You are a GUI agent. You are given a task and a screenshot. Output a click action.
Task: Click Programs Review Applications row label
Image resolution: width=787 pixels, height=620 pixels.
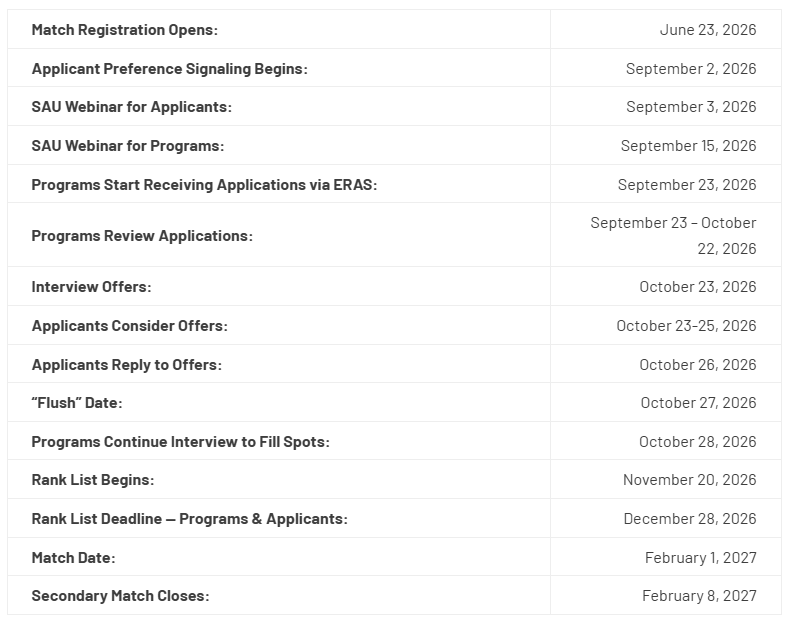[x=142, y=236]
